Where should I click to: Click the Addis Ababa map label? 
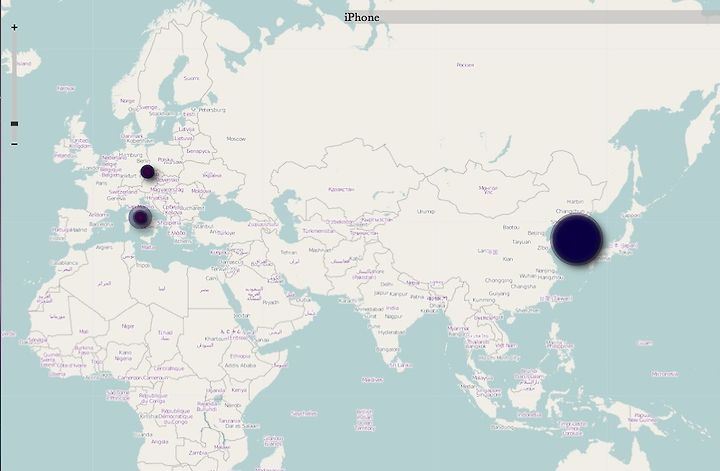[x=240, y=365]
